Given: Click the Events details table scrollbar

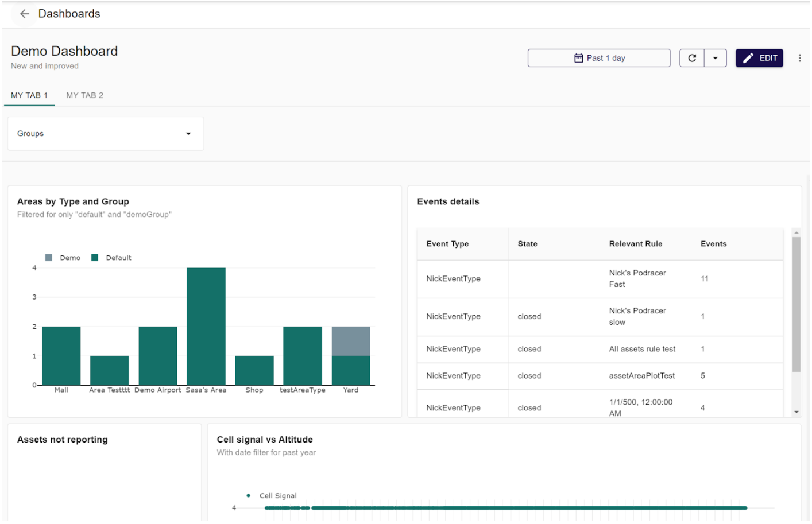Looking at the screenshot, I should tap(796, 304).
